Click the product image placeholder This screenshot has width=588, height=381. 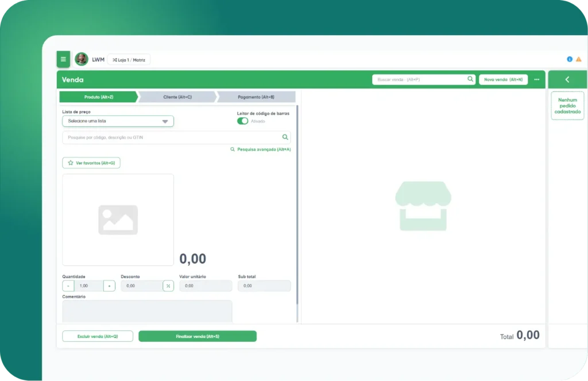(x=118, y=220)
